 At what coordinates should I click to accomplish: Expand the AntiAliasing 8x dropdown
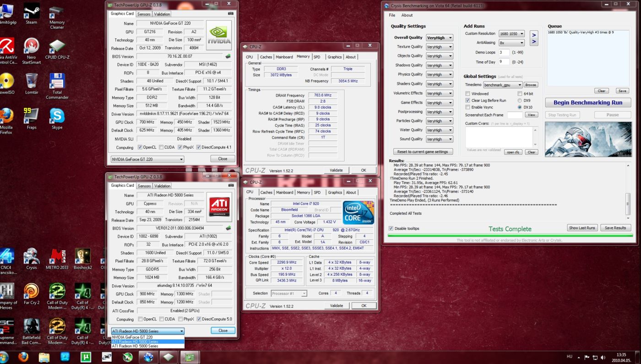click(x=511, y=43)
